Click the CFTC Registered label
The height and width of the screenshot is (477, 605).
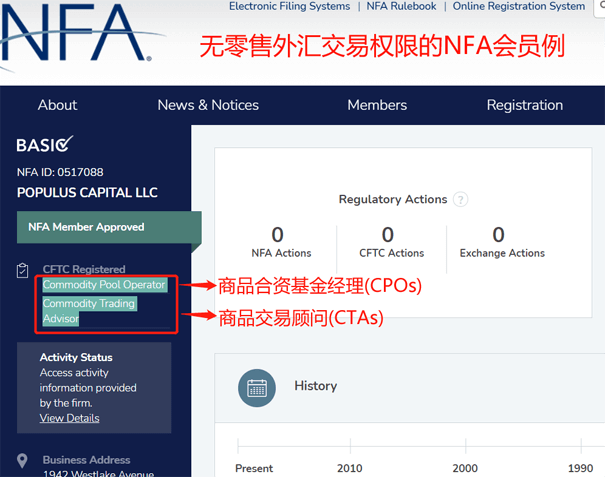(x=84, y=269)
